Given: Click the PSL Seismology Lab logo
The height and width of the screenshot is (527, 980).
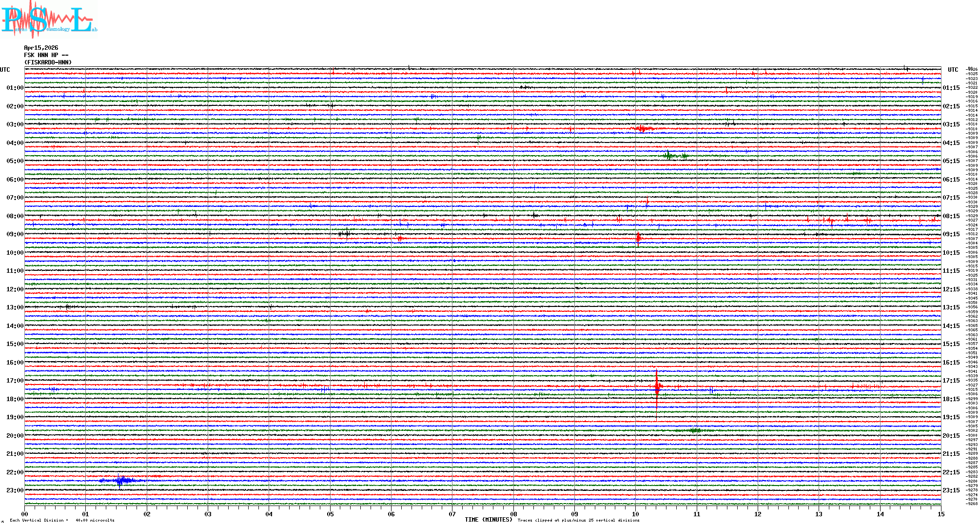Looking at the screenshot, I should pos(49,20).
